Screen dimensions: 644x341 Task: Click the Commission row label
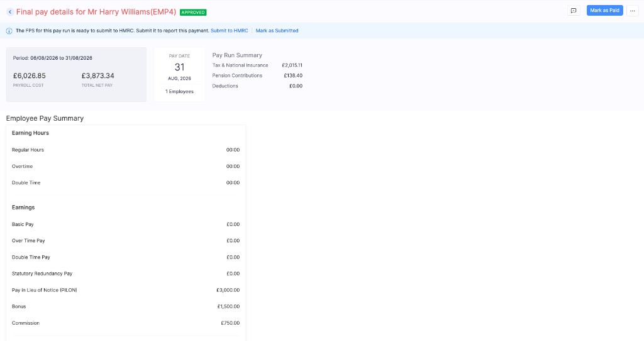pos(25,323)
